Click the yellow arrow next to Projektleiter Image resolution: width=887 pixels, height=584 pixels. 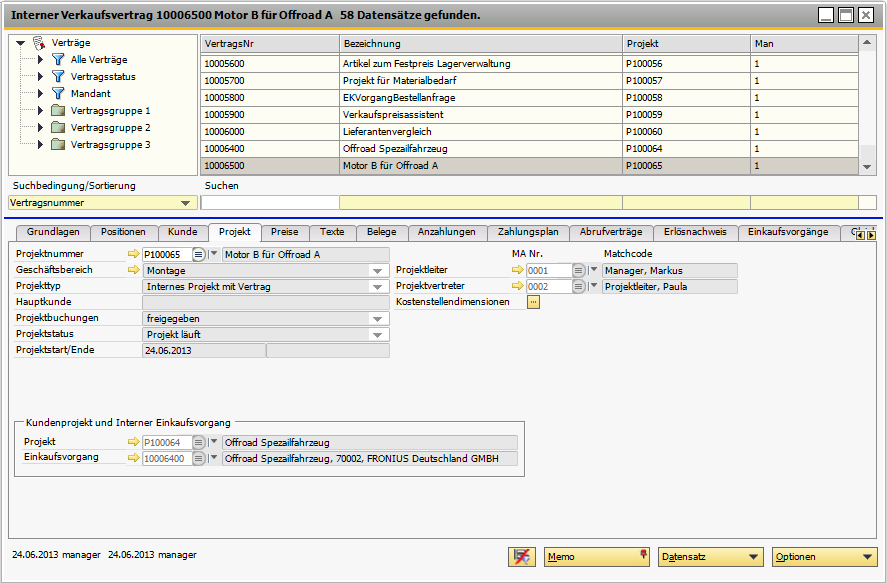coord(517,270)
